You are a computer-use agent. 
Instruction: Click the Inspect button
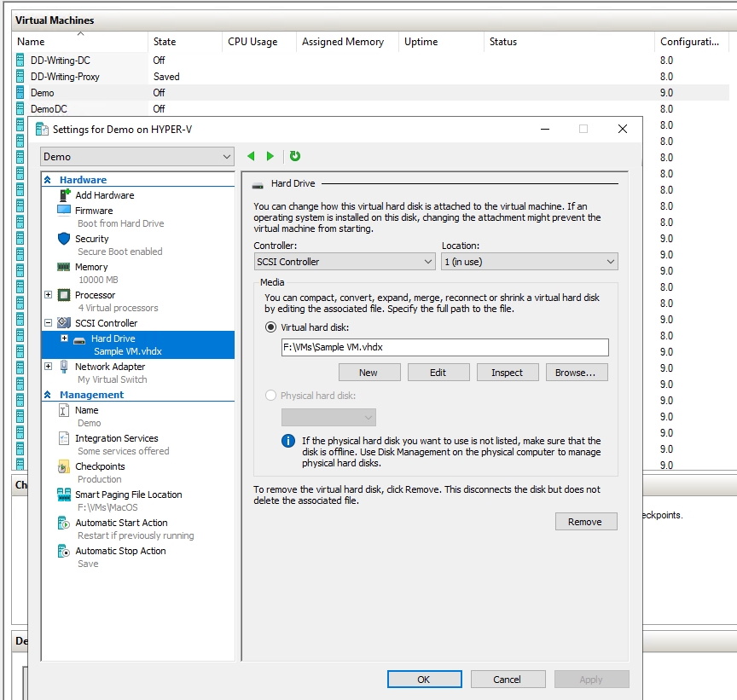508,372
